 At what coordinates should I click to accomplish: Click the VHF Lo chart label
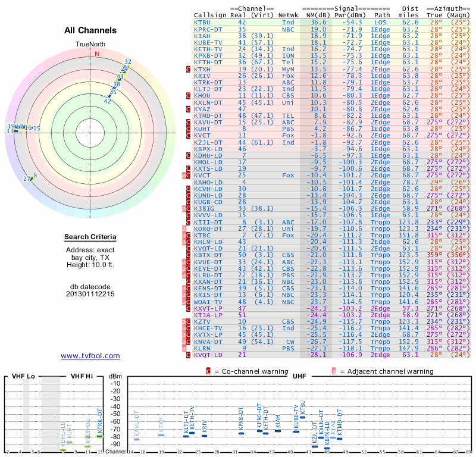23,376
